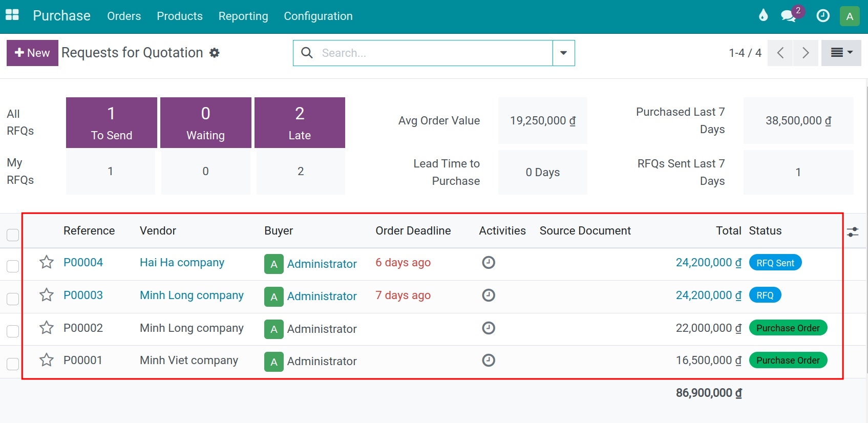Viewport: 868px width, 423px height.
Task: Click the Minh Viet company vendor cell
Action: click(x=189, y=361)
